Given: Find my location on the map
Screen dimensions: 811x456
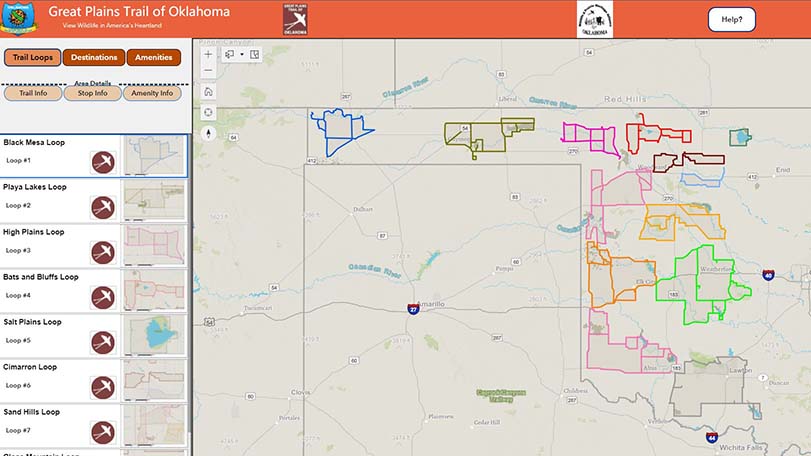Looking at the screenshot, I should (x=208, y=111).
